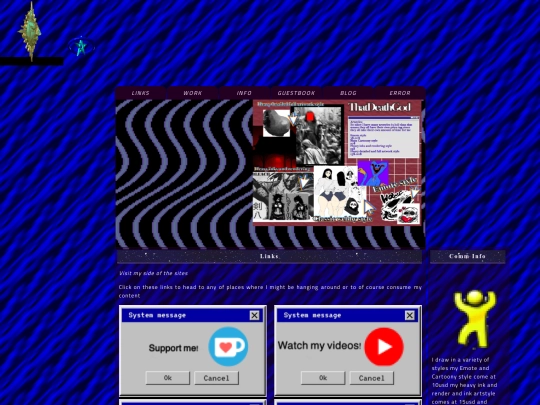Click the Ko-fi heart cup icon

228,346
